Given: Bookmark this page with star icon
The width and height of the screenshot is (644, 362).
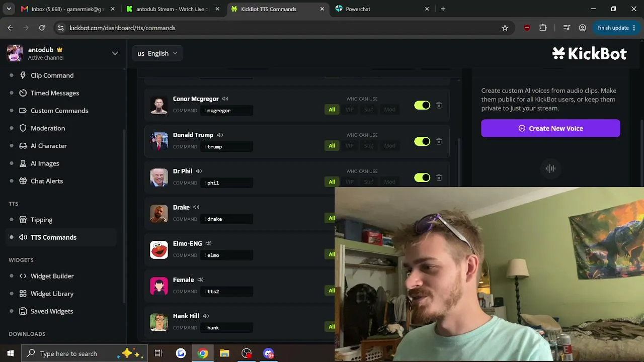Looking at the screenshot, I should click(x=505, y=28).
